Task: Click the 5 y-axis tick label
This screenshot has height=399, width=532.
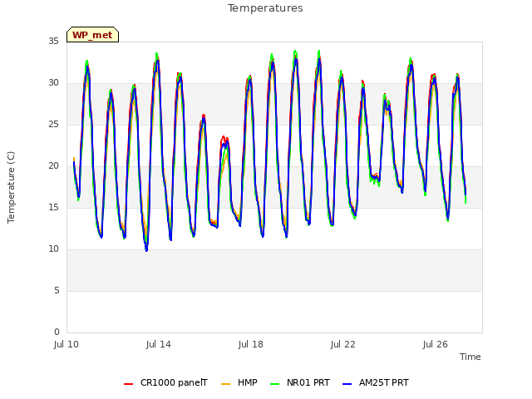Action: click(x=57, y=291)
